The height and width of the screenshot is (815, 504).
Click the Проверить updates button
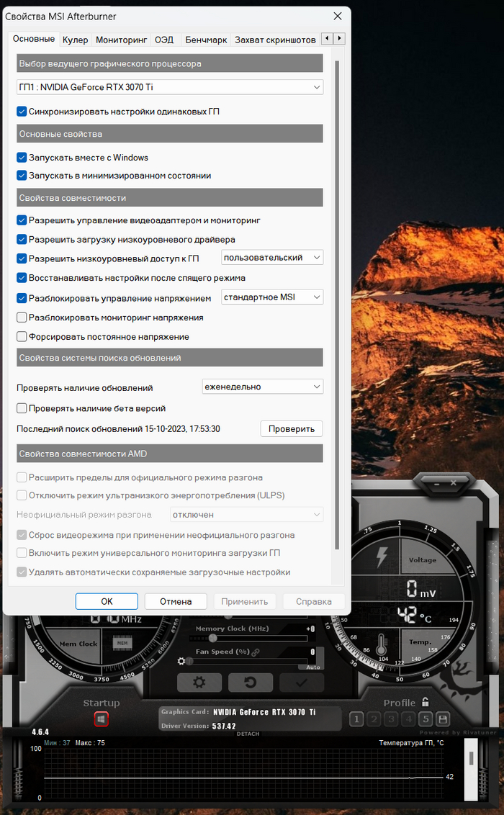pyautogui.click(x=292, y=429)
